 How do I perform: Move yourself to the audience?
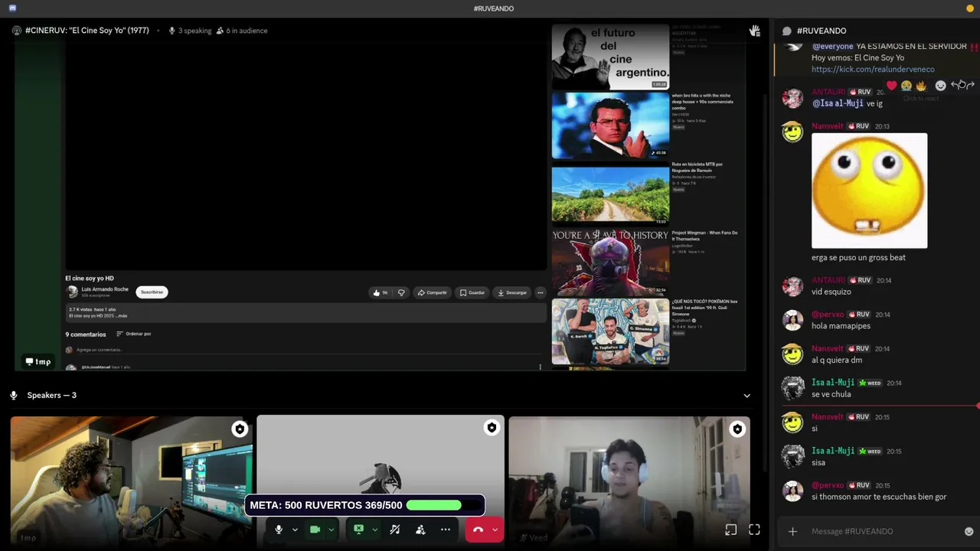coord(420,530)
